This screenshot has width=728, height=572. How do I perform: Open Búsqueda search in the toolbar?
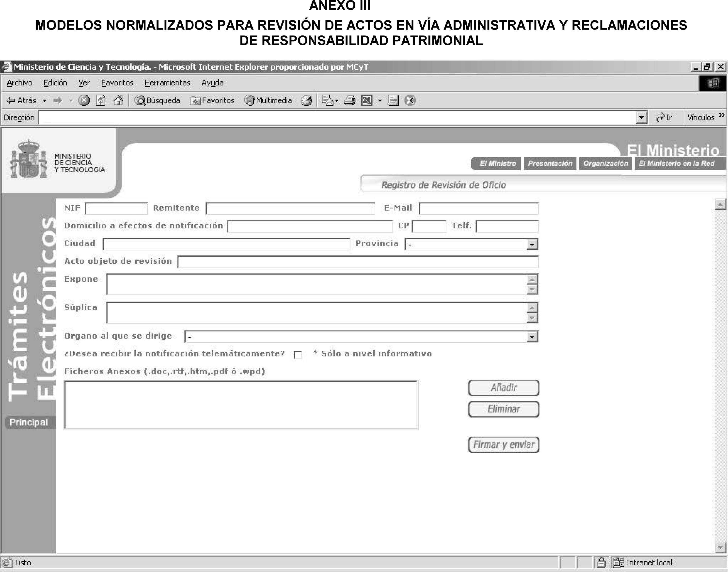[157, 100]
